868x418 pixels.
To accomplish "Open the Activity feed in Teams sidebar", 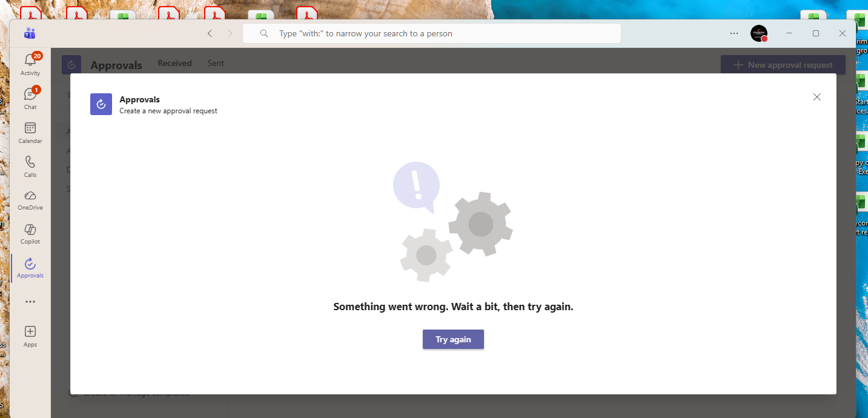I will click(30, 64).
